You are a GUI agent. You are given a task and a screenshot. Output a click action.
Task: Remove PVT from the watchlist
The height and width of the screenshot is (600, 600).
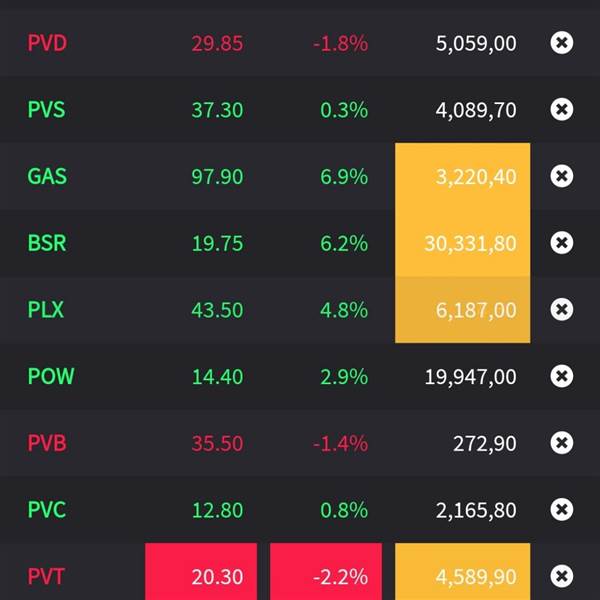point(562,576)
